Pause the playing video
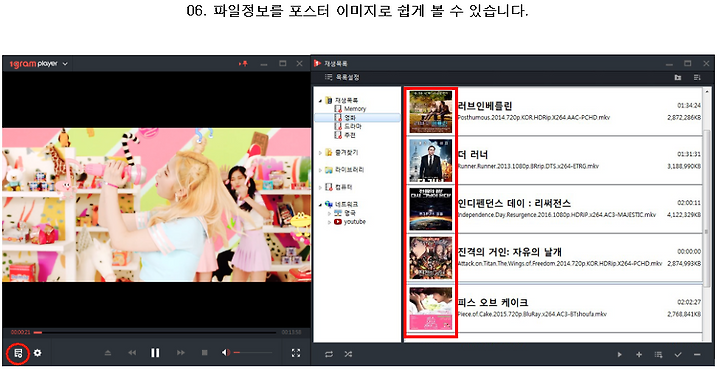 (155, 353)
